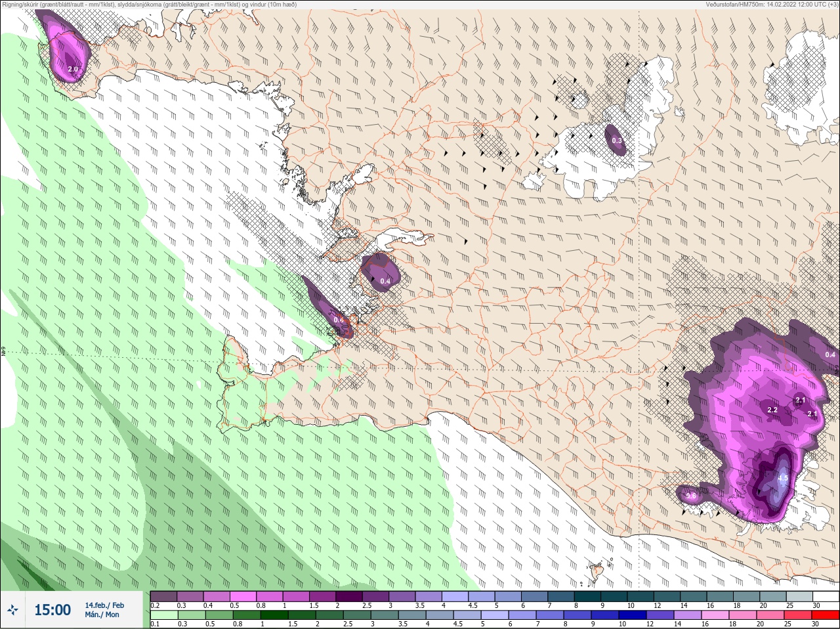Click the darkest green swatch above 1
This screenshot has width=840, height=629.
click(276, 615)
